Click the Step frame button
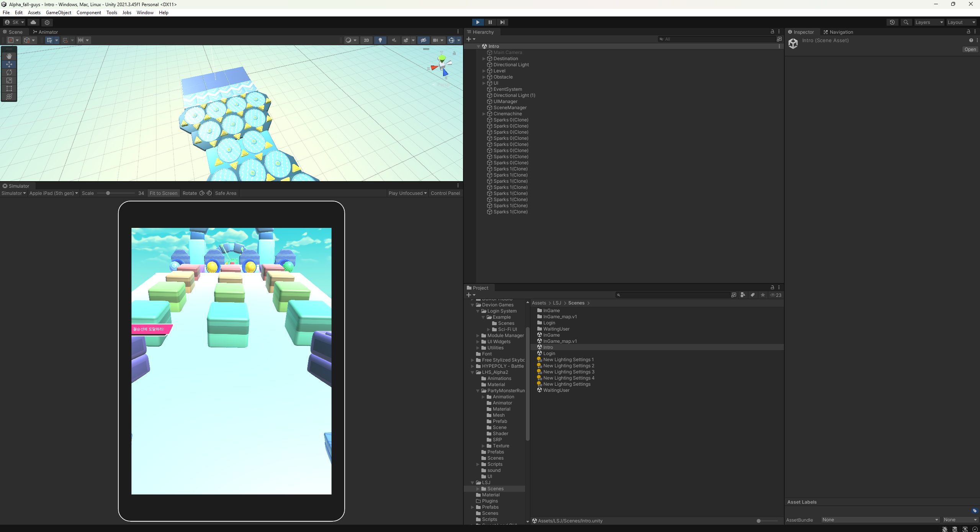 (502, 22)
